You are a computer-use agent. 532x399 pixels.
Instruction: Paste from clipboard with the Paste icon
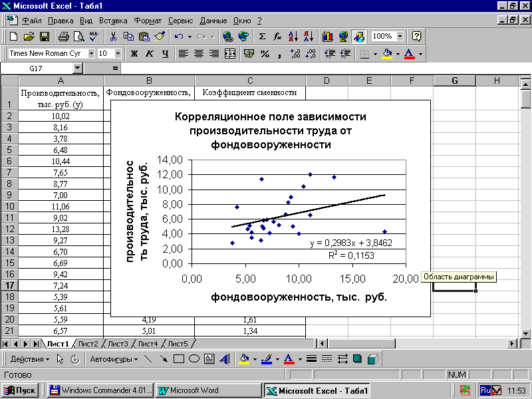(x=144, y=37)
